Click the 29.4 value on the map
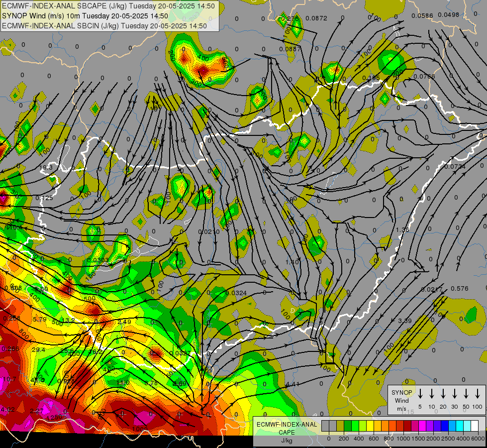The height and width of the screenshot is (448, 487). coord(38,350)
